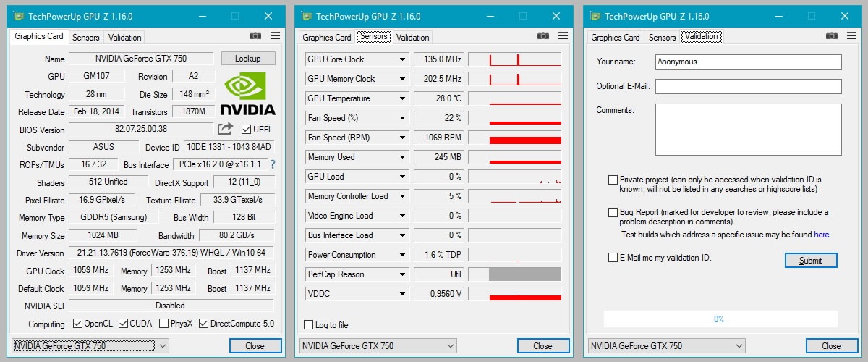The width and height of the screenshot is (868, 362).
Task: Open GPU selector dropdown in Sensors window
Action: pos(450,346)
